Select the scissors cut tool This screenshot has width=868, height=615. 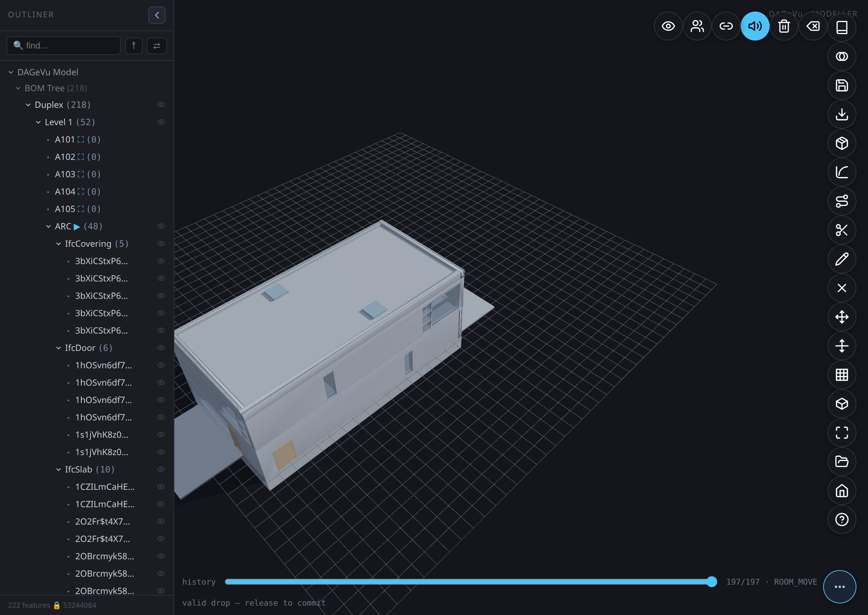(842, 230)
